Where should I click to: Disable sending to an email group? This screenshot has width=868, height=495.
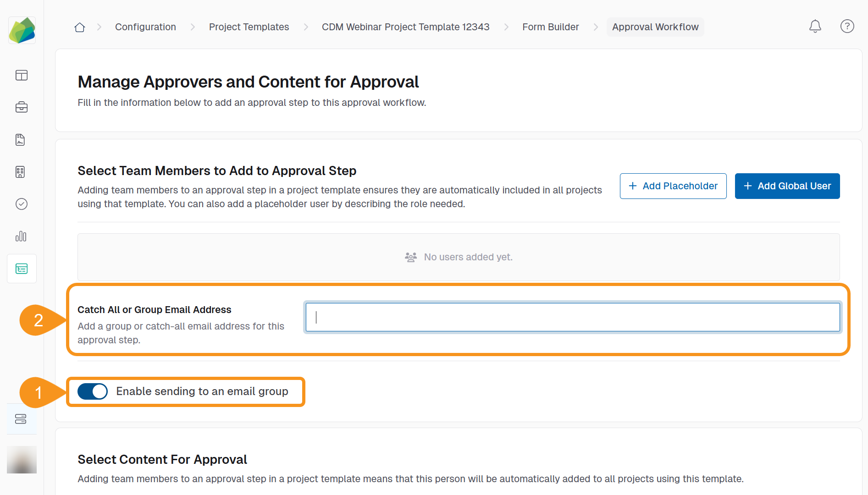click(x=93, y=391)
